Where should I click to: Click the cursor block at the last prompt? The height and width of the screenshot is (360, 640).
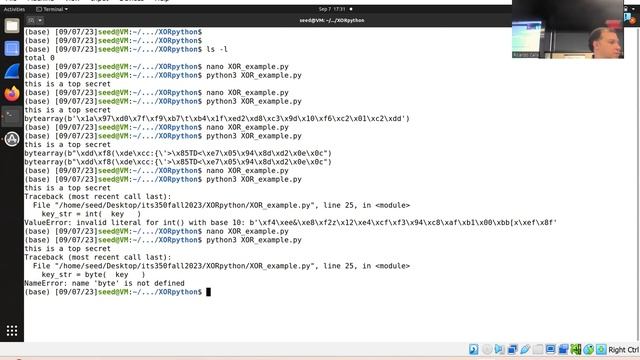click(209, 292)
